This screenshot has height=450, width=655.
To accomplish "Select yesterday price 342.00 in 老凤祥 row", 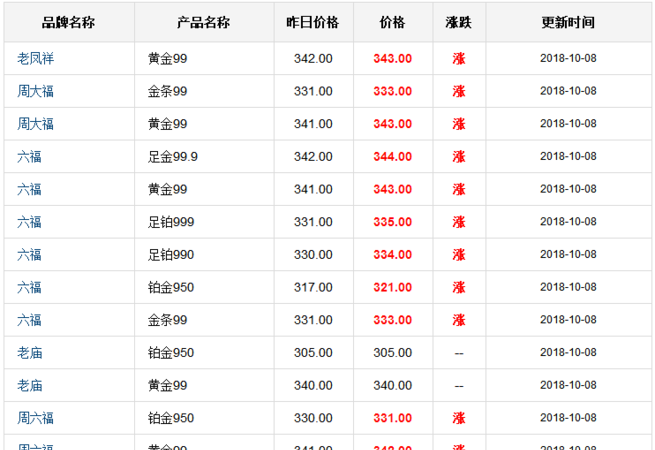I will click(313, 58).
